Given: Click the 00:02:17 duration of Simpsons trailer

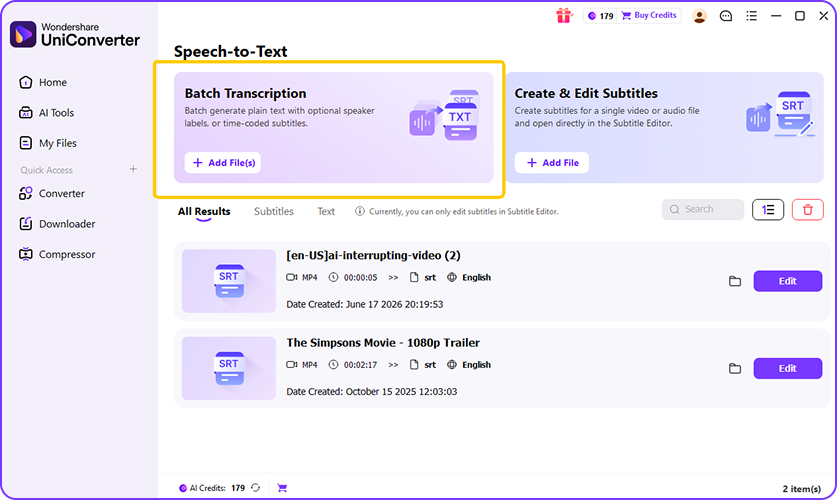Looking at the screenshot, I should [x=360, y=365].
